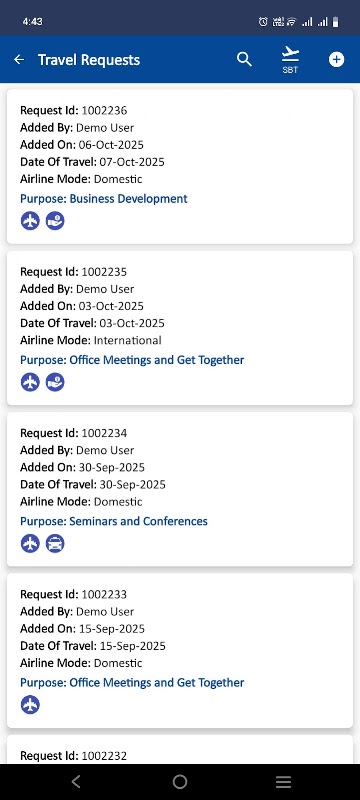The width and height of the screenshot is (360, 800).
Task: Tap Android recent apps button
Action: pyautogui.click(x=284, y=782)
